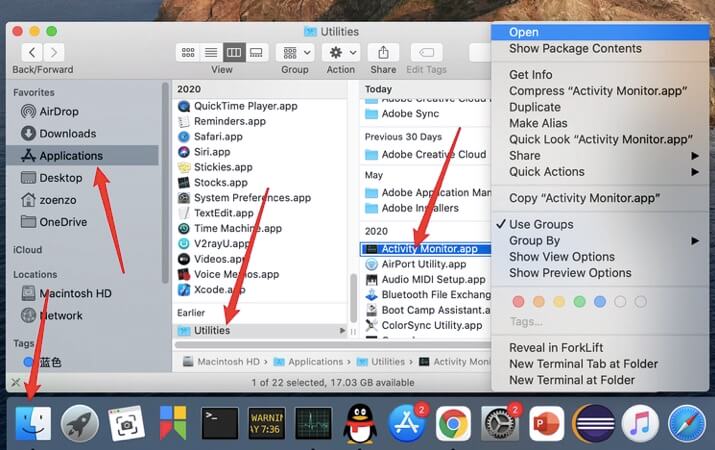
Task: Open Activity Monitor in the Dock
Action: point(313,424)
